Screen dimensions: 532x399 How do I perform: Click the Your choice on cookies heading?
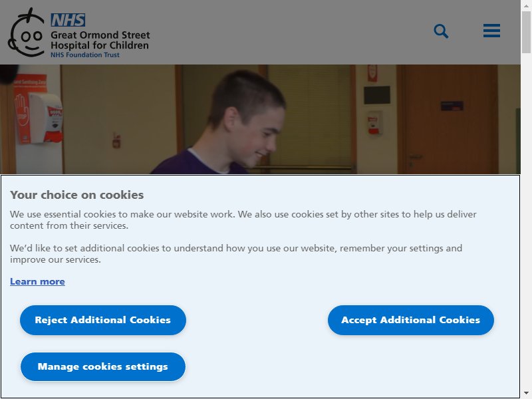pyautogui.click(x=76, y=195)
